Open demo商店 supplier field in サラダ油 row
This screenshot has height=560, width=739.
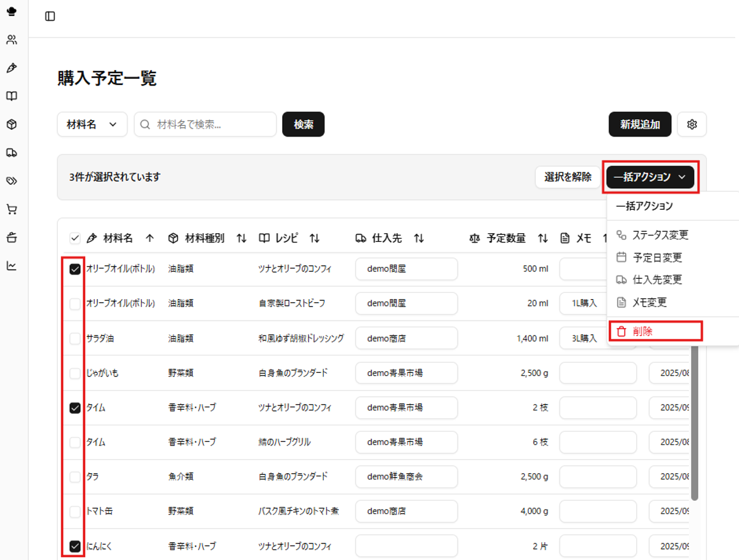click(x=406, y=338)
